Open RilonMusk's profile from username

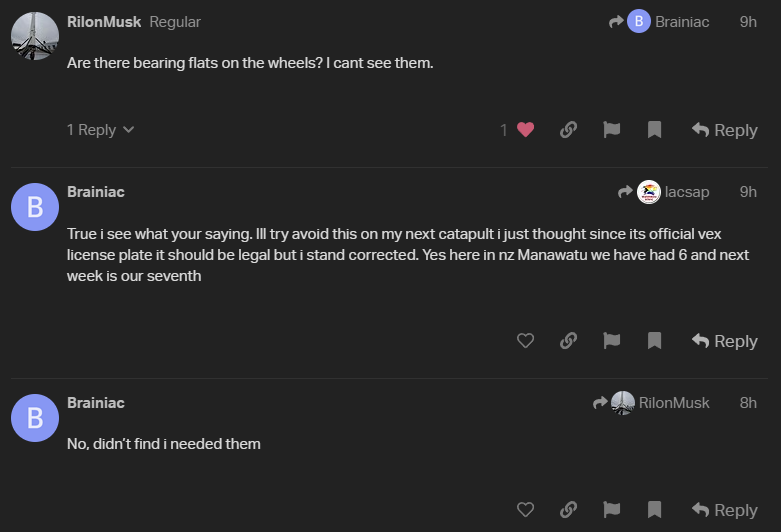(104, 21)
